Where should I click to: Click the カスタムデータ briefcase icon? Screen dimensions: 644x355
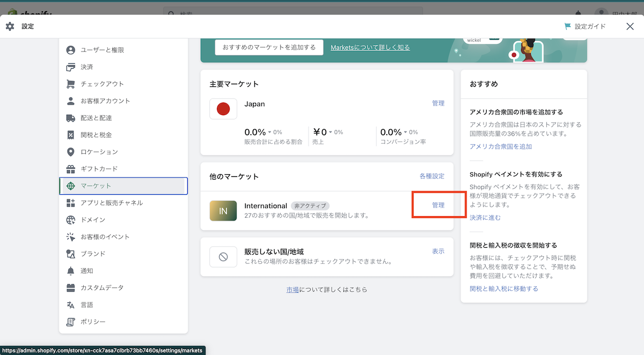click(70, 287)
